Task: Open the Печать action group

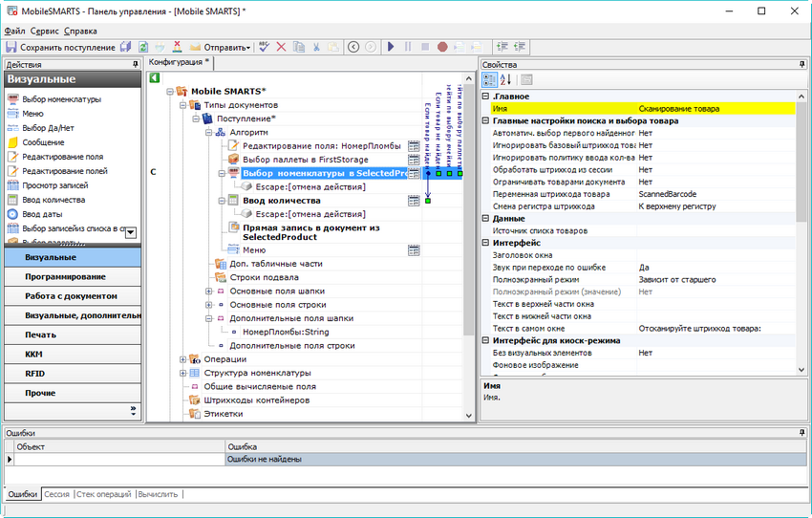Action: [73, 335]
